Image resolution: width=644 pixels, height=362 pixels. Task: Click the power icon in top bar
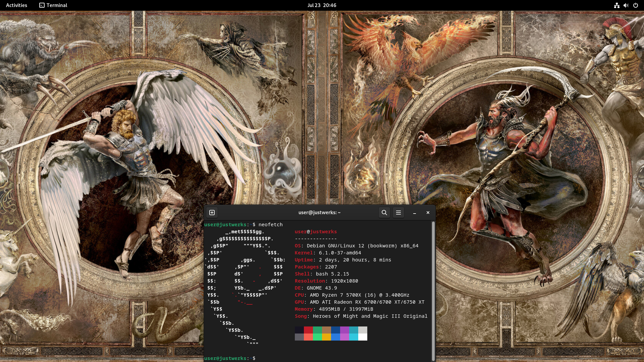click(635, 5)
